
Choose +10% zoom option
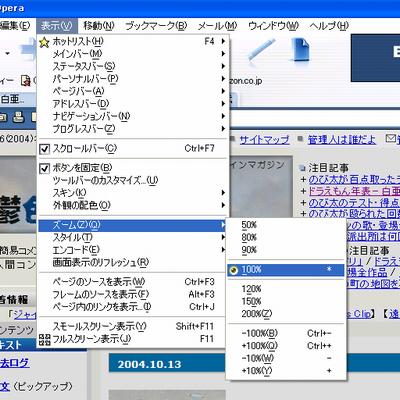pos(286,371)
